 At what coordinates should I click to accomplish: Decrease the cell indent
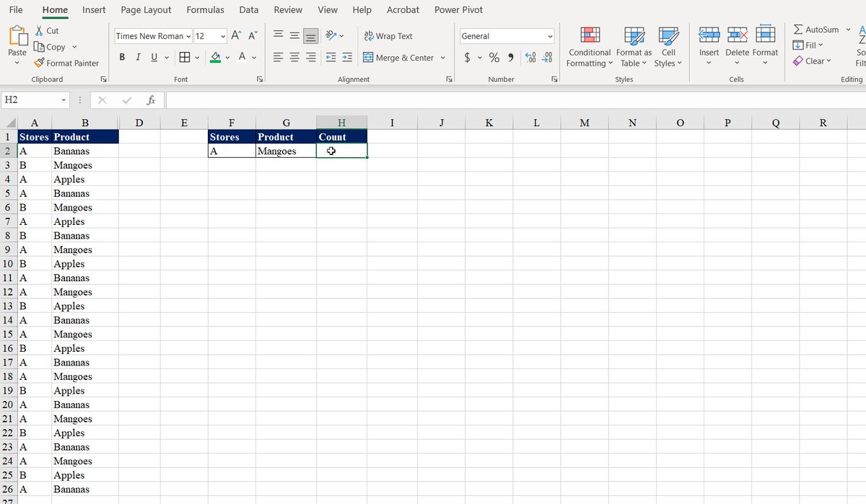pyautogui.click(x=331, y=58)
